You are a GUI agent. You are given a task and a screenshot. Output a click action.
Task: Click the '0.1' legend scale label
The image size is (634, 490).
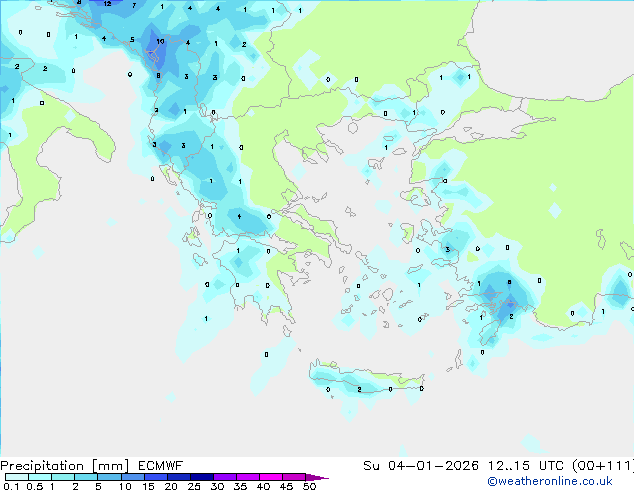click(x=11, y=486)
